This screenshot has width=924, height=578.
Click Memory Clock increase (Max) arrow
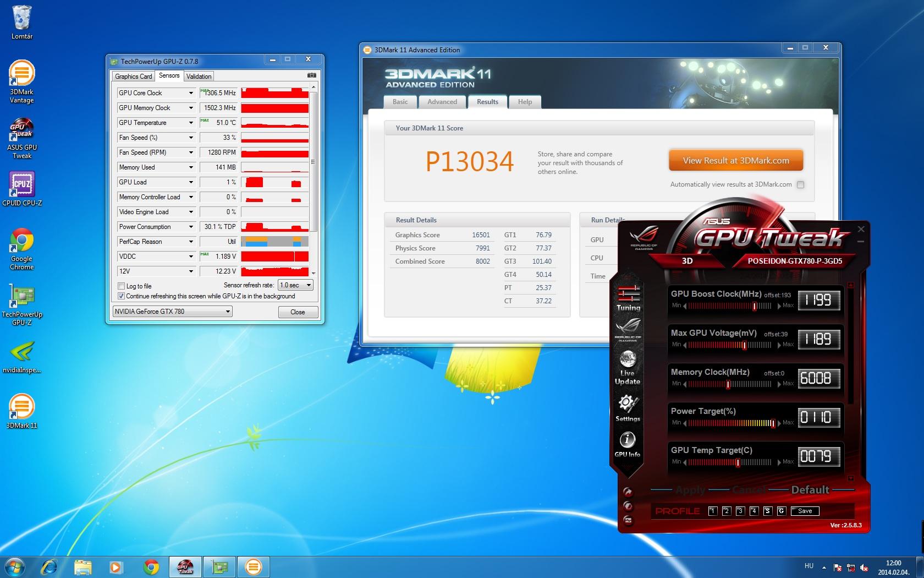pyautogui.click(x=779, y=384)
